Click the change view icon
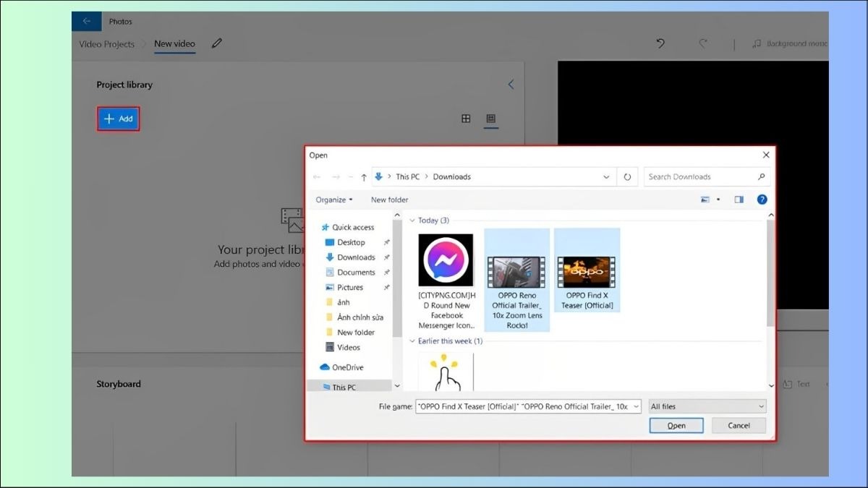Viewport: 868px width, 488px height. (705, 200)
